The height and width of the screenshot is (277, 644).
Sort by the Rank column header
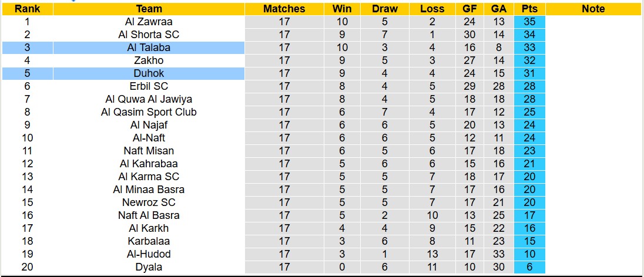pyautogui.click(x=27, y=9)
